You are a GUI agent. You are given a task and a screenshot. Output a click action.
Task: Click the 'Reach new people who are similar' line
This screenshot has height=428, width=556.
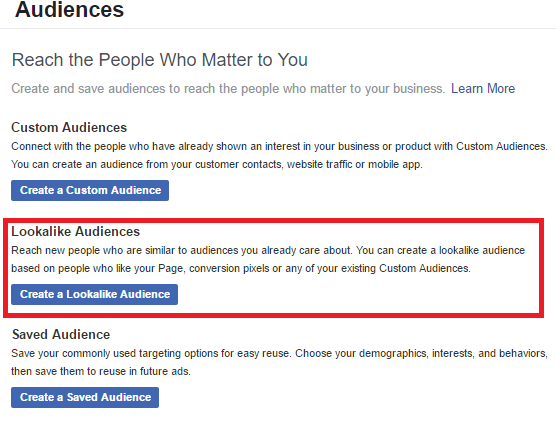pyautogui.click(x=268, y=250)
